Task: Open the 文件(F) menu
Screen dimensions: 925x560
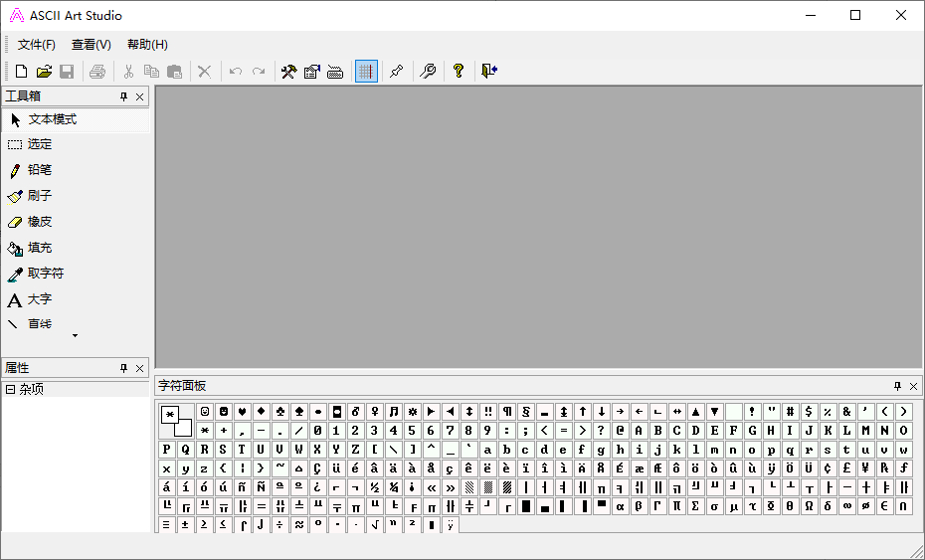Action: [x=37, y=44]
